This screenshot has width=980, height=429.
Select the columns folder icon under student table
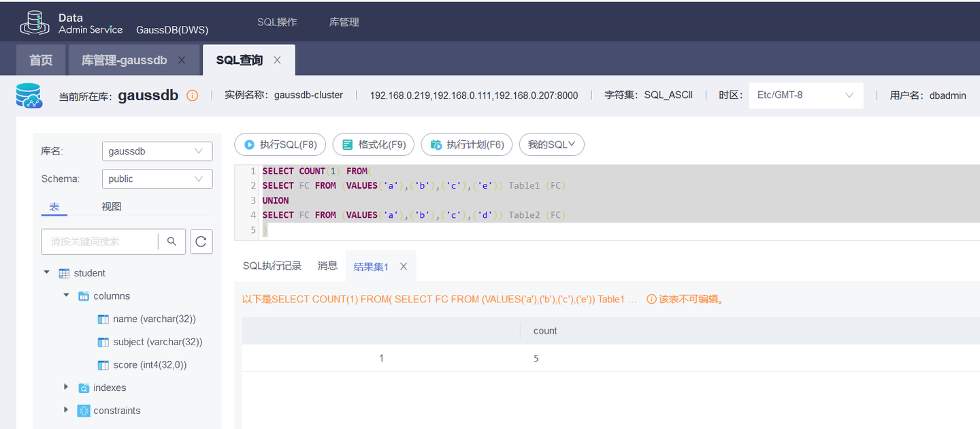[x=84, y=296]
